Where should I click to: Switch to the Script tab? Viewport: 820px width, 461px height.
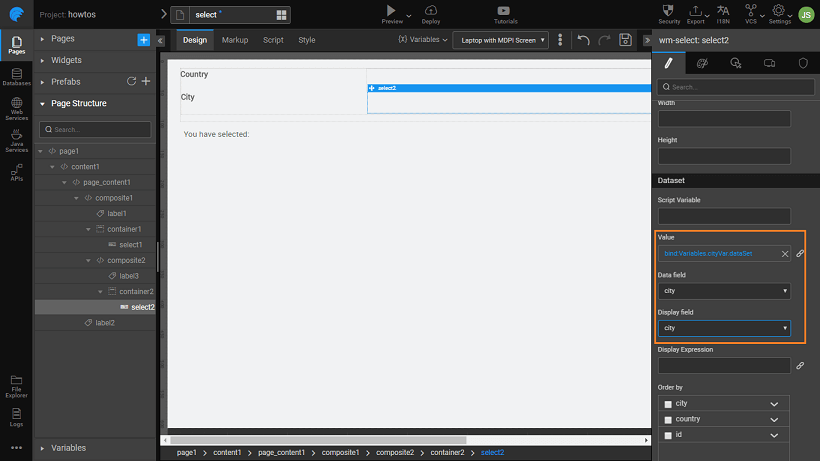tap(273, 40)
